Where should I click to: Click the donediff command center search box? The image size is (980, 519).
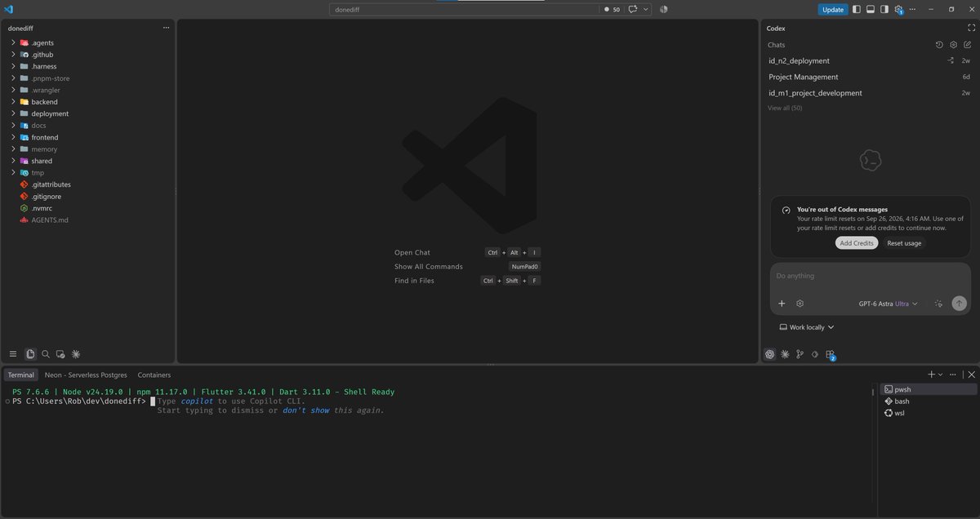[x=464, y=10]
